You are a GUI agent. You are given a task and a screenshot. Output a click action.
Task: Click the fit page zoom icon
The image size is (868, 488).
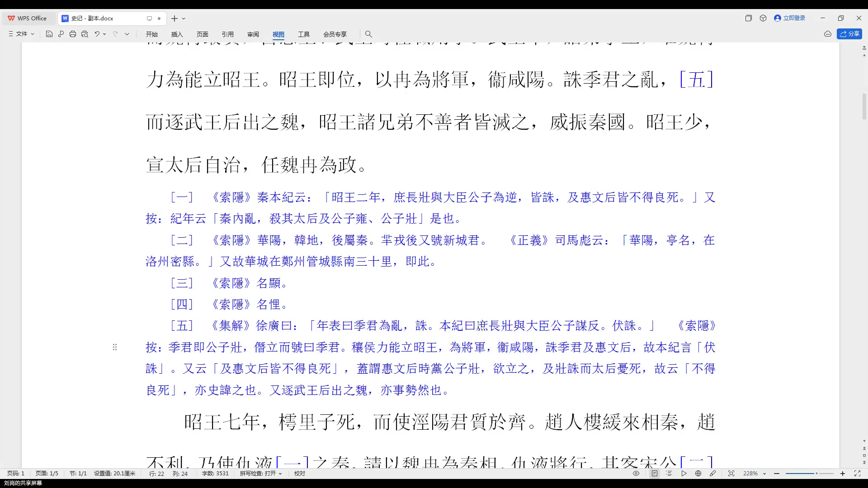tap(731, 474)
